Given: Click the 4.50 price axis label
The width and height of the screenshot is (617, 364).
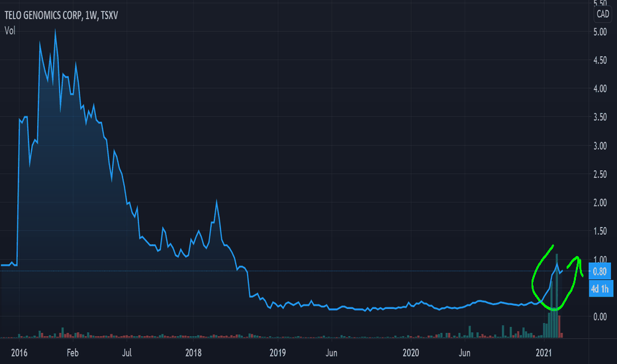Looking at the screenshot, I should 600,60.
